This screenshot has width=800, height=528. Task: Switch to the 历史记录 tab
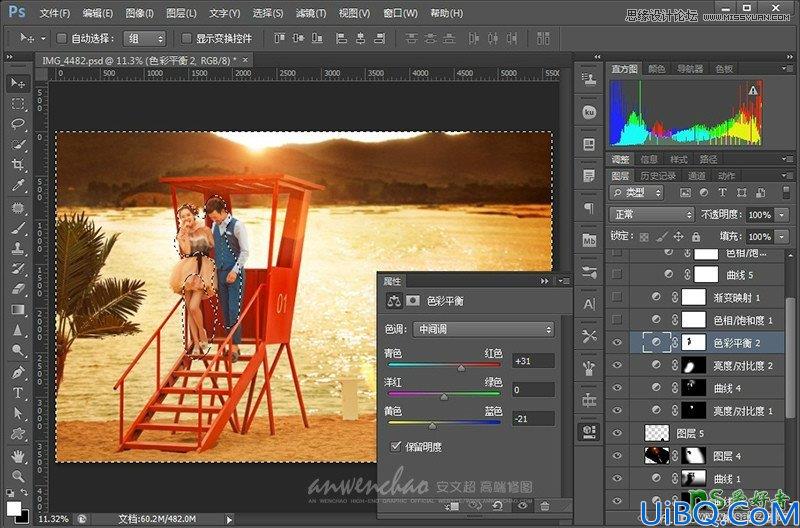(x=658, y=175)
